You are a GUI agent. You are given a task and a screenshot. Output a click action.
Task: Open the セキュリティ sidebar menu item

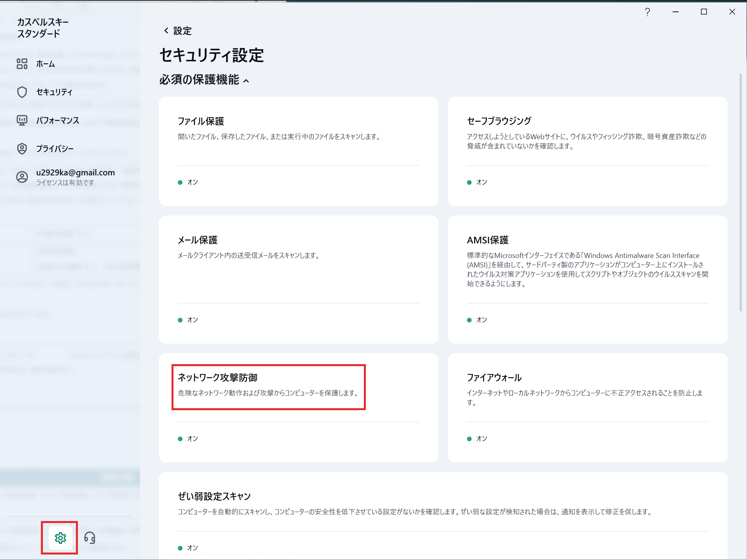click(54, 92)
